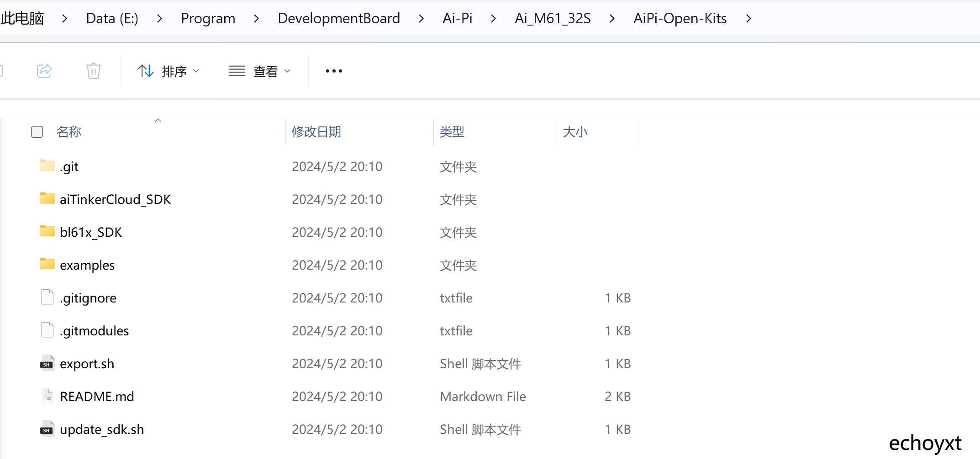Click the .gitmodules file icon
Viewport: 980px width, 459px height.
coord(47,330)
